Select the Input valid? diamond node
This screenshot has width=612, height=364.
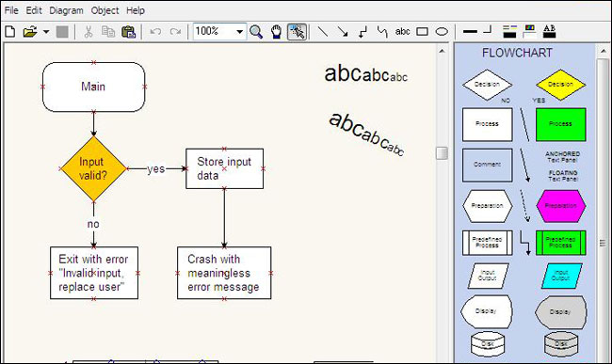point(93,168)
